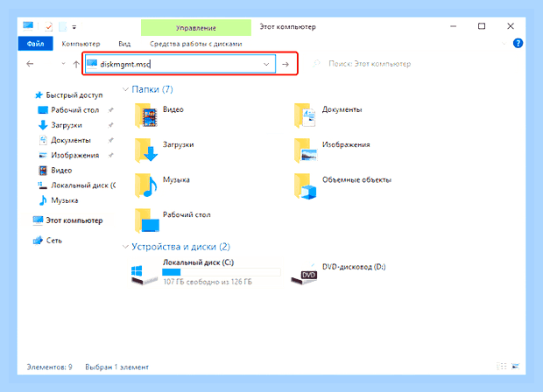Viewport: 543px width, 392px height.
Task: Switch to details view icon in status bar
Action: tap(502, 366)
